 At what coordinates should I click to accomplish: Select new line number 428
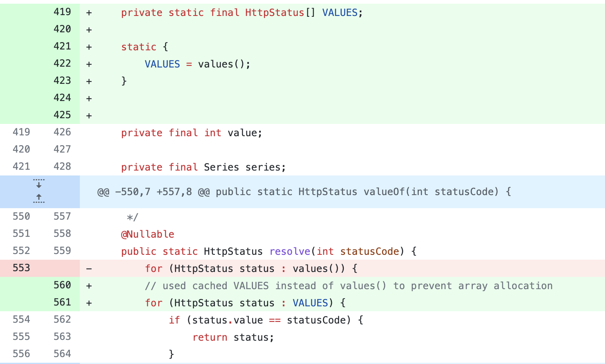(x=62, y=166)
